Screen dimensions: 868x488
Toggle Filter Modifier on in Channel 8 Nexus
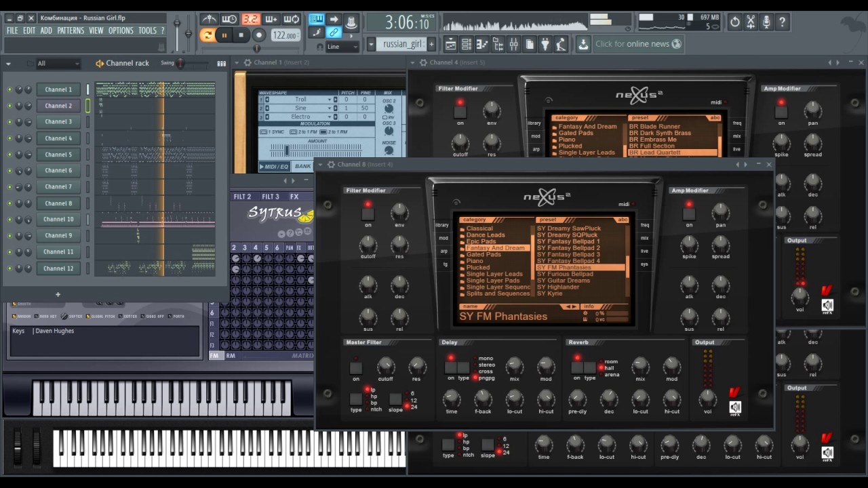pos(368,214)
